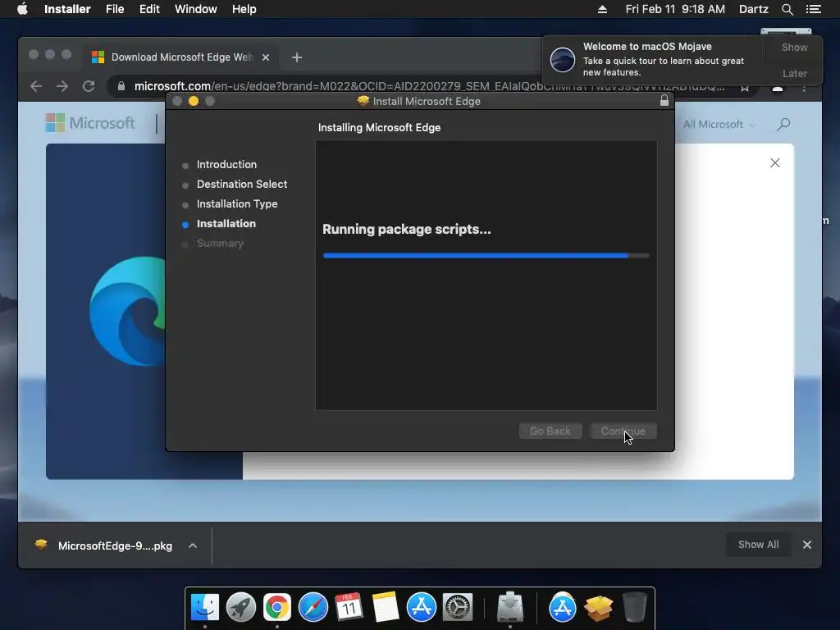This screenshot has width=840, height=630.
Task: Open App Store icon left of System Preferences
Action: (421, 608)
